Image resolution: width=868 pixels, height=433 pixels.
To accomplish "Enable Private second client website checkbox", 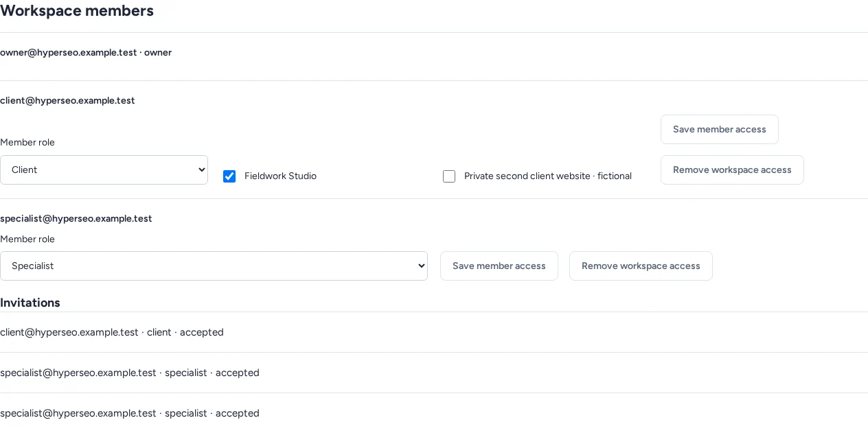I will pyautogui.click(x=449, y=176).
